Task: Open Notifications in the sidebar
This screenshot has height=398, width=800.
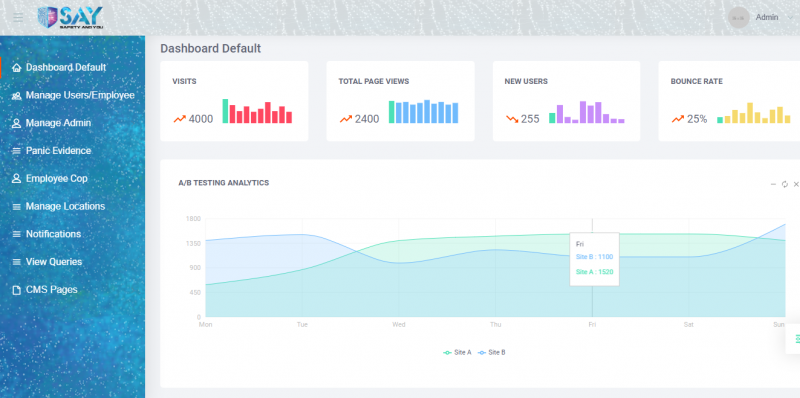Action: click(x=53, y=234)
